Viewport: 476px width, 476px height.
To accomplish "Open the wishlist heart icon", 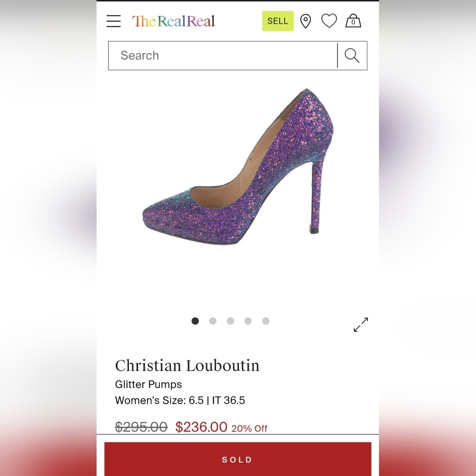I will [x=329, y=21].
